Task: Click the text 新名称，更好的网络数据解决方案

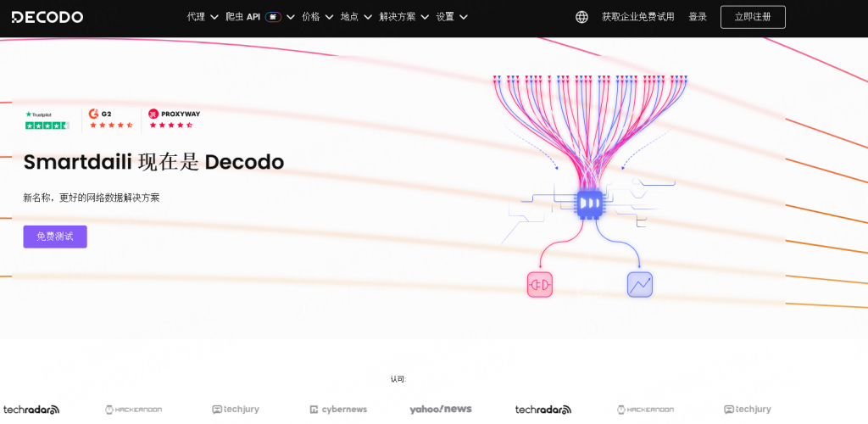Action: [92, 198]
